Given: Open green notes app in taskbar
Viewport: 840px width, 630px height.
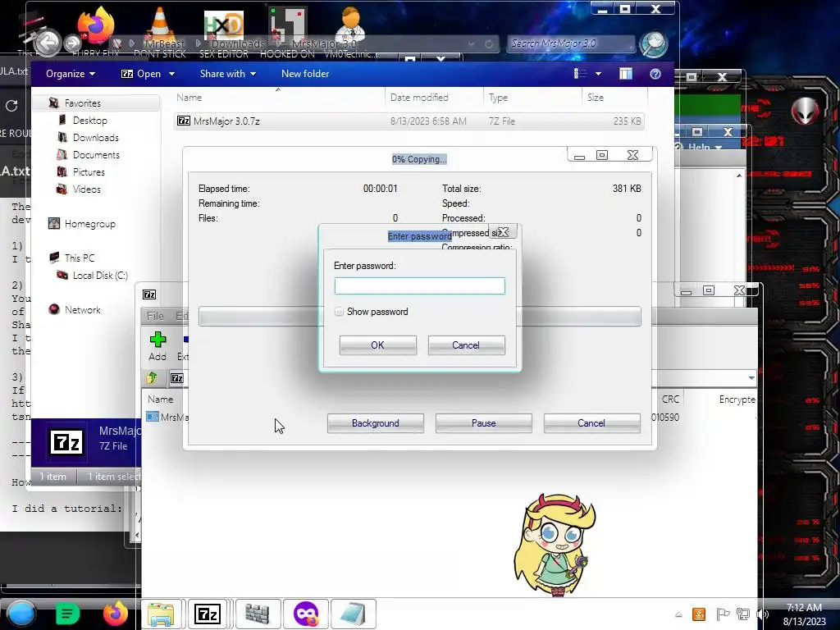Looking at the screenshot, I should point(67,614).
